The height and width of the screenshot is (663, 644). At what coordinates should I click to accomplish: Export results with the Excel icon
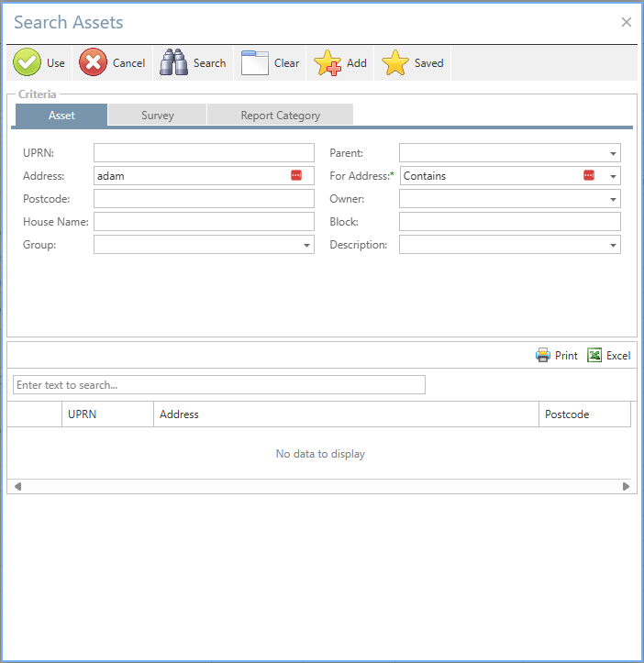pos(594,356)
